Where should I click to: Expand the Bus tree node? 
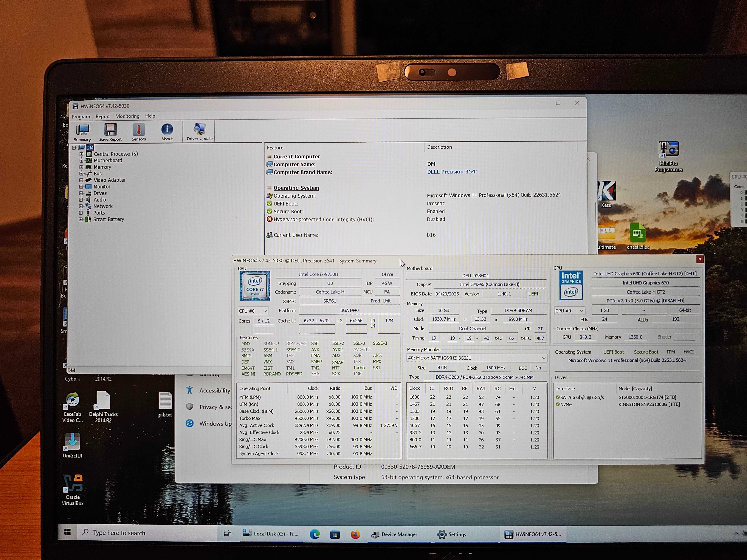coord(81,173)
